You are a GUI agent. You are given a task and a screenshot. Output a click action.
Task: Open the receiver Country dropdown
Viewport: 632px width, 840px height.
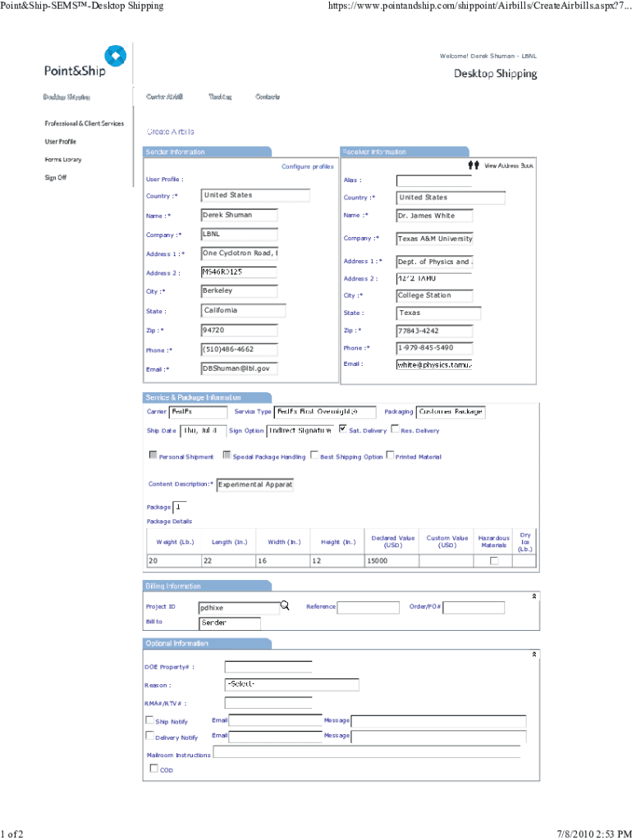point(451,198)
